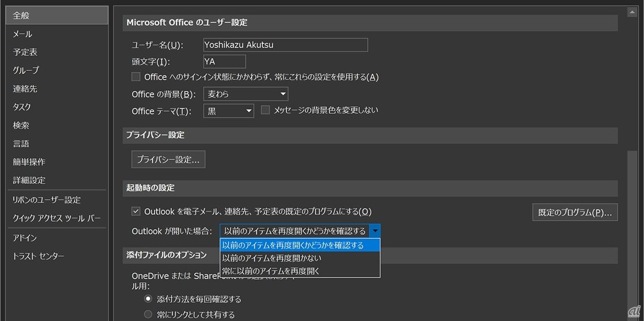This screenshot has width=644, height=321.
Task: Select the 検索 category
Action: pyautogui.click(x=57, y=125)
